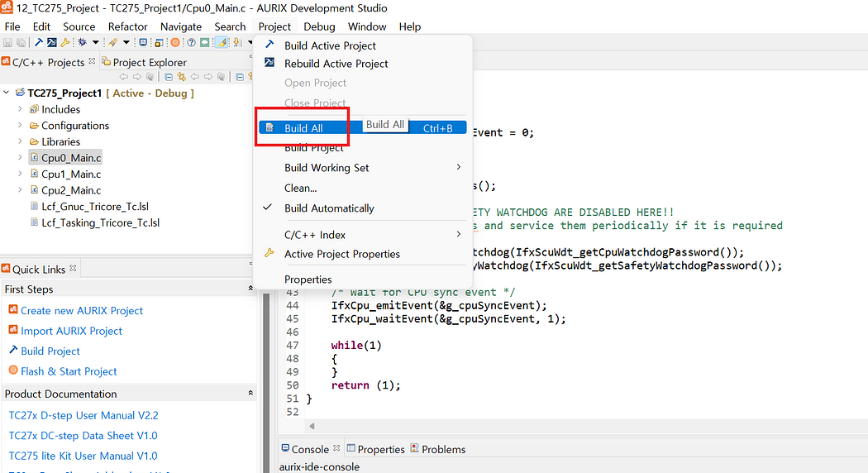Click Flash & Start Project link
868x473 pixels.
[69, 371]
